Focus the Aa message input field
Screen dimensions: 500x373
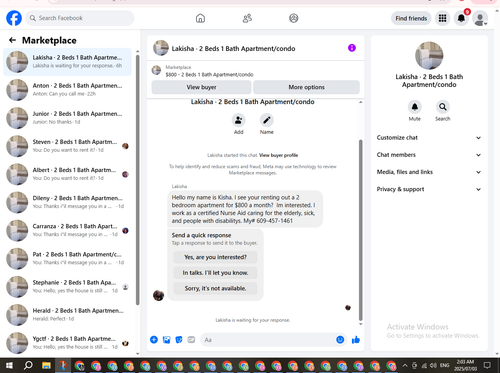pyautogui.click(x=273, y=340)
